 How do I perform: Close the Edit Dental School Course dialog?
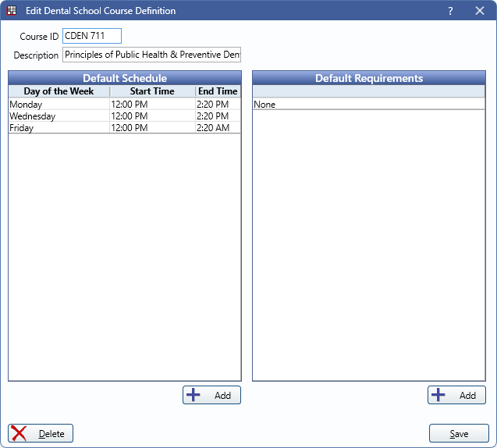coord(479,11)
